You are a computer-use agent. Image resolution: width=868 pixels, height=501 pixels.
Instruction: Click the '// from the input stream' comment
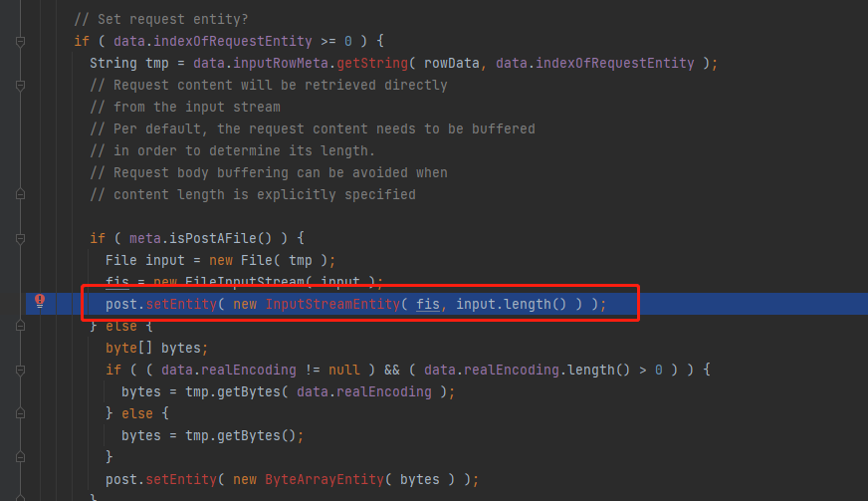pos(185,107)
